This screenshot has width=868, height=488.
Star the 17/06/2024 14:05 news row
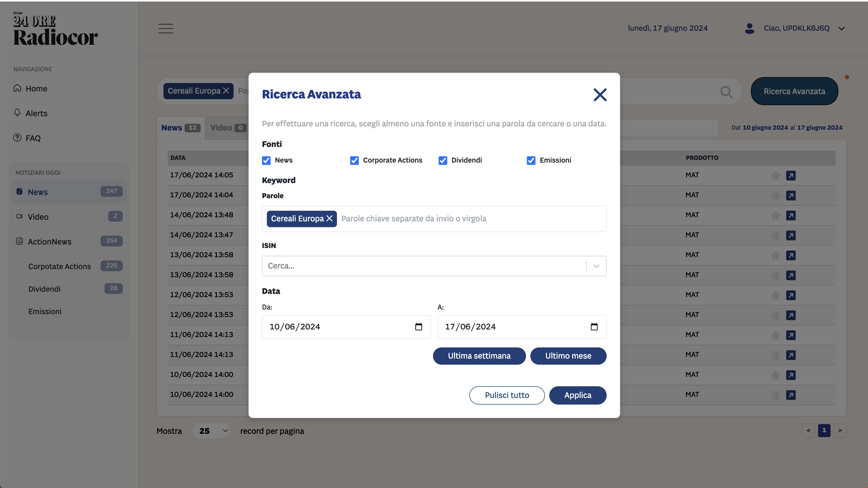tap(776, 176)
